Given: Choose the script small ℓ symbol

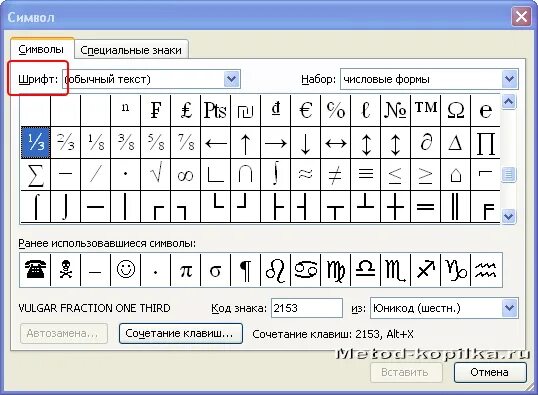Looking at the screenshot, I should (x=366, y=111).
